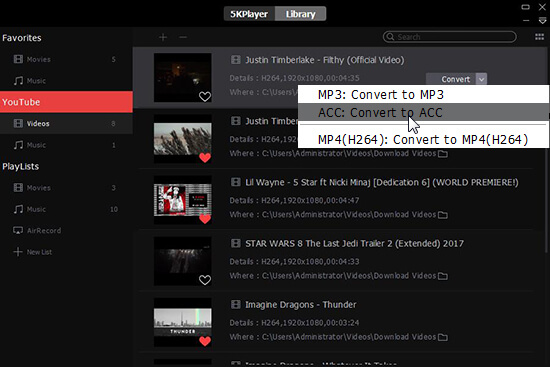The height and width of the screenshot is (367, 550).
Task: Select title "Imagine Dragons - Thunder"
Action: click(x=301, y=305)
